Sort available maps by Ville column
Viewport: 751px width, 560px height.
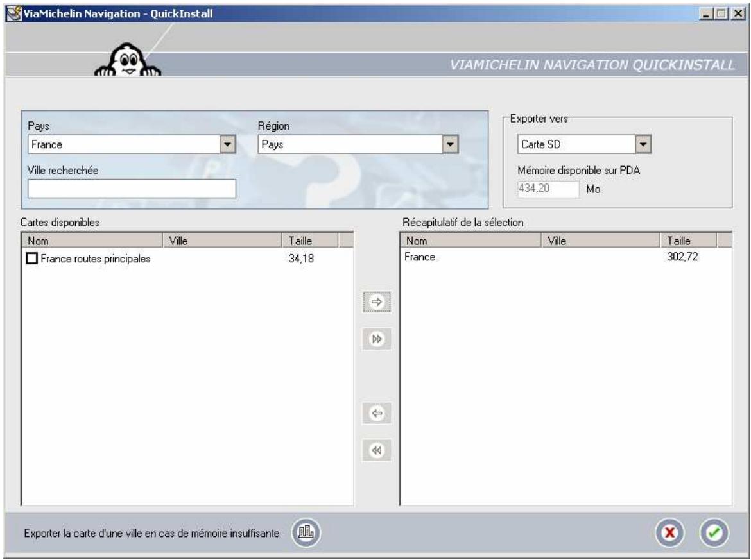coord(223,241)
